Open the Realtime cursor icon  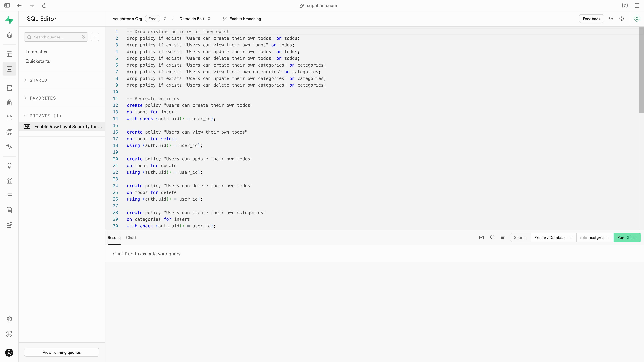[x=9, y=147]
